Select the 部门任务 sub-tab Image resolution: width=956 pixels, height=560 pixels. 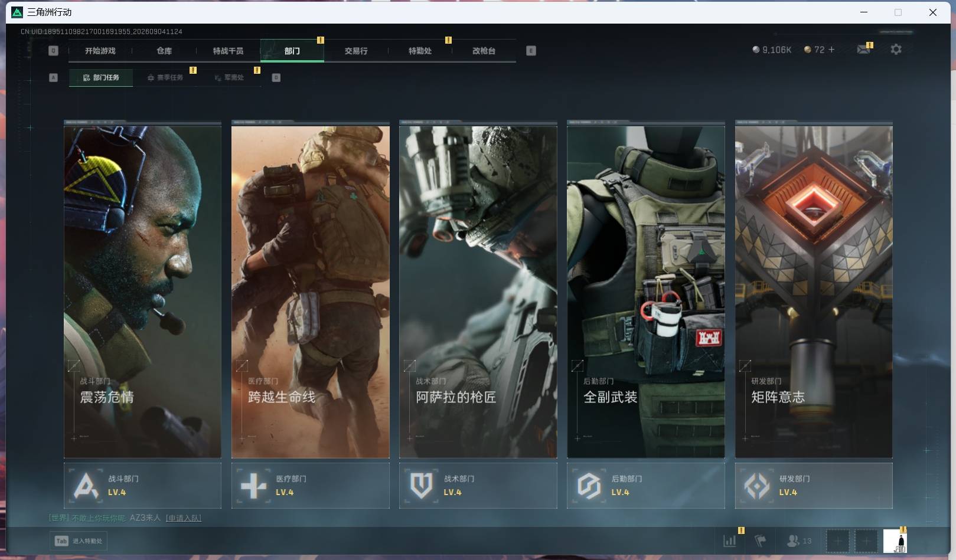(x=101, y=77)
